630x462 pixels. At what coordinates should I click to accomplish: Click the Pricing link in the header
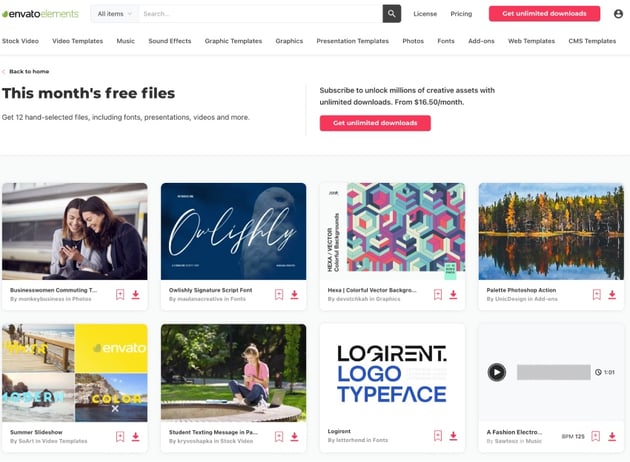pyautogui.click(x=461, y=14)
